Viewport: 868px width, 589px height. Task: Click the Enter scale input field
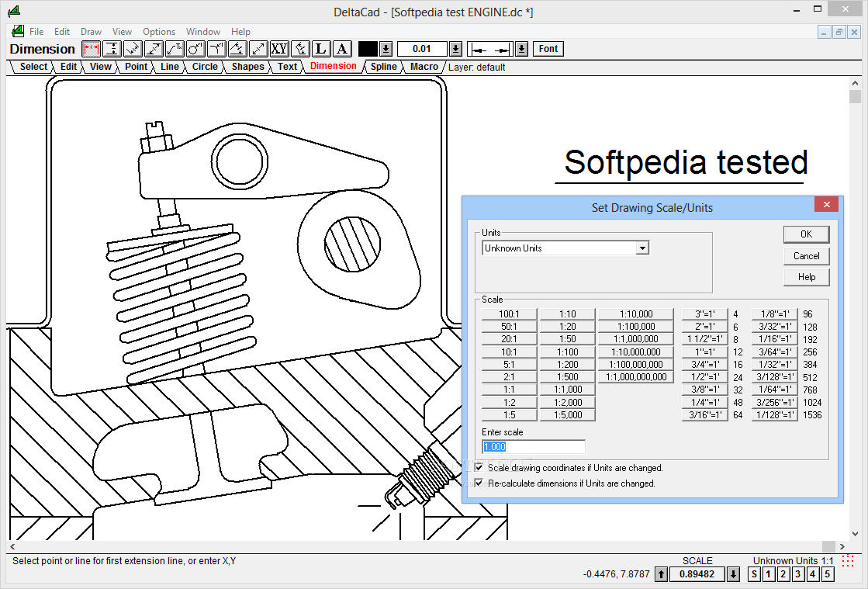533,447
